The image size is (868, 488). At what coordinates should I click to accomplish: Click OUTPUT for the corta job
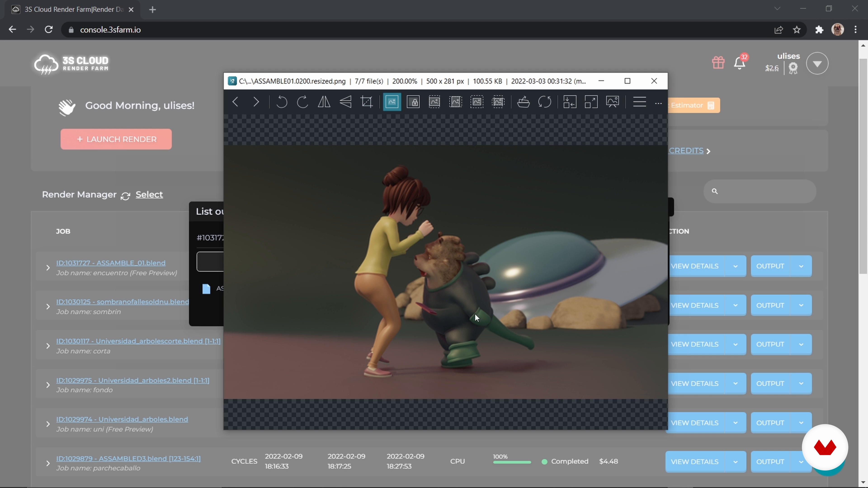tap(770, 344)
